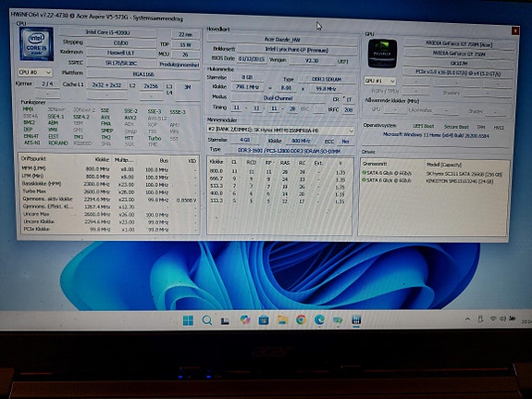The image size is (532, 399).
Task: Open the CPU #0 selector dropdown
Action: [x=35, y=72]
